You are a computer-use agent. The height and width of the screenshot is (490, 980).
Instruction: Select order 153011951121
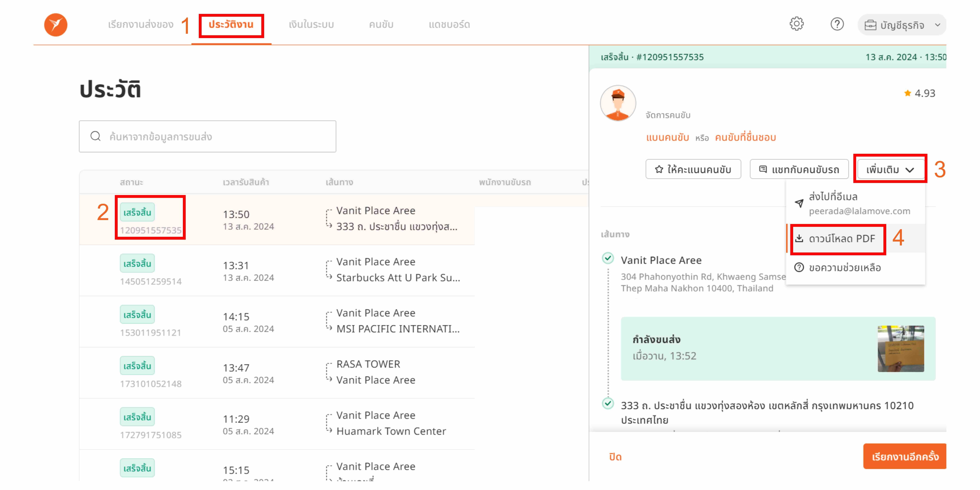277,321
